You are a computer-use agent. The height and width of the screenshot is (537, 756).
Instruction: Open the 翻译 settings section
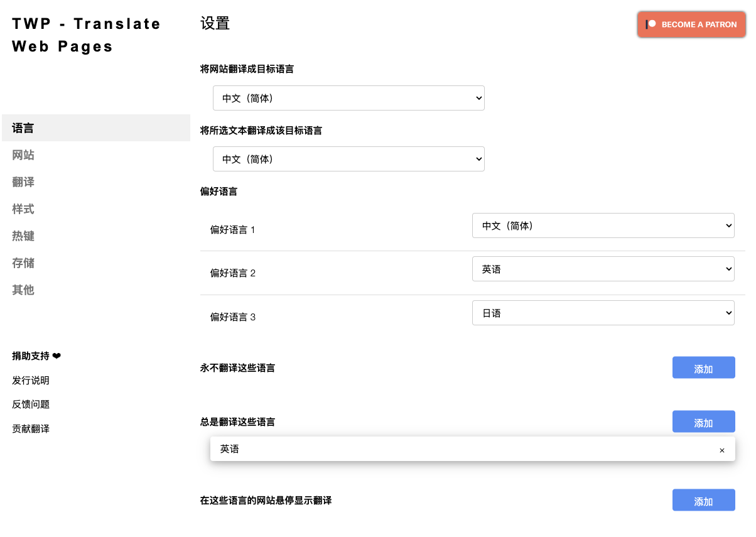pos(96,182)
